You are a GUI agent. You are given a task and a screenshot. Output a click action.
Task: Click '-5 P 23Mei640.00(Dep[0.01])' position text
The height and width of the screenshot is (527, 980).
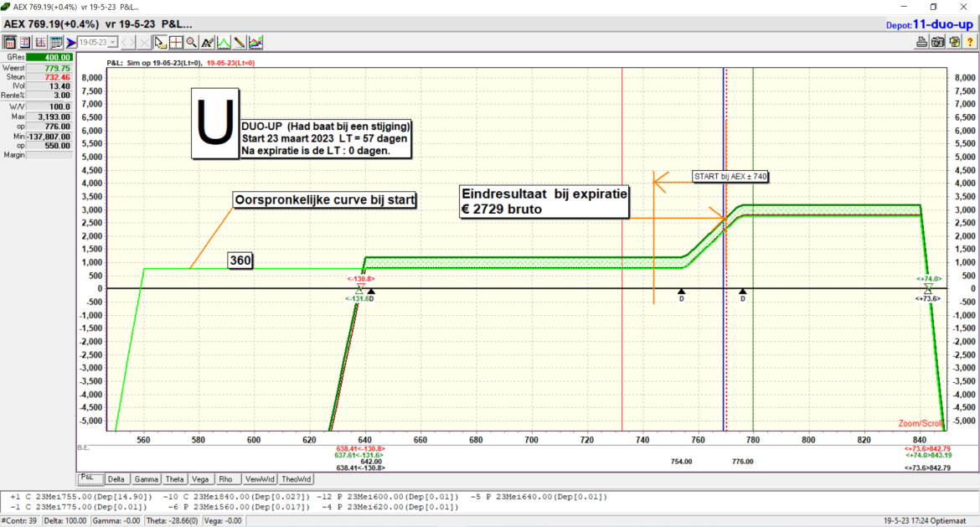539,497
